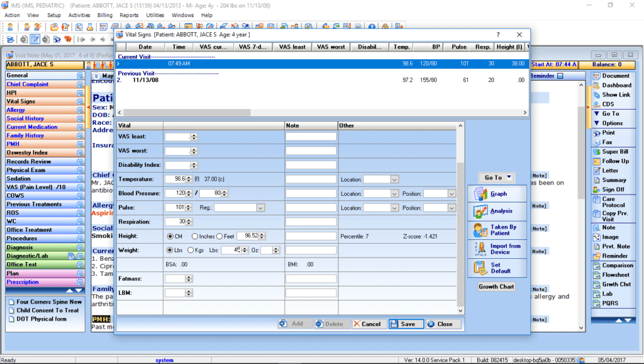Copy Prv. Visit into this note
The image size is (644, 364).
[x=613, y=216]
